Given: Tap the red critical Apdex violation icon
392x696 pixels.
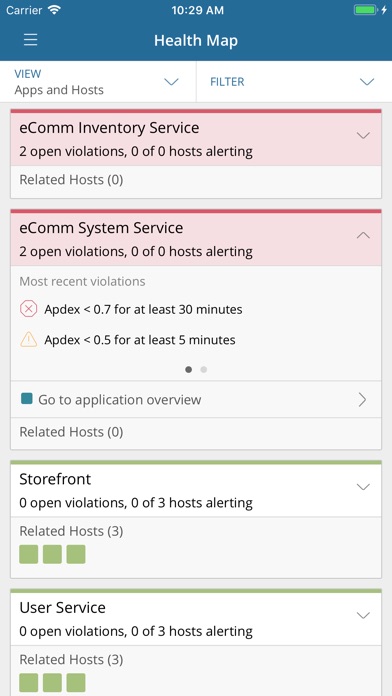Looking at the screenshot, I should pos(28,309).
